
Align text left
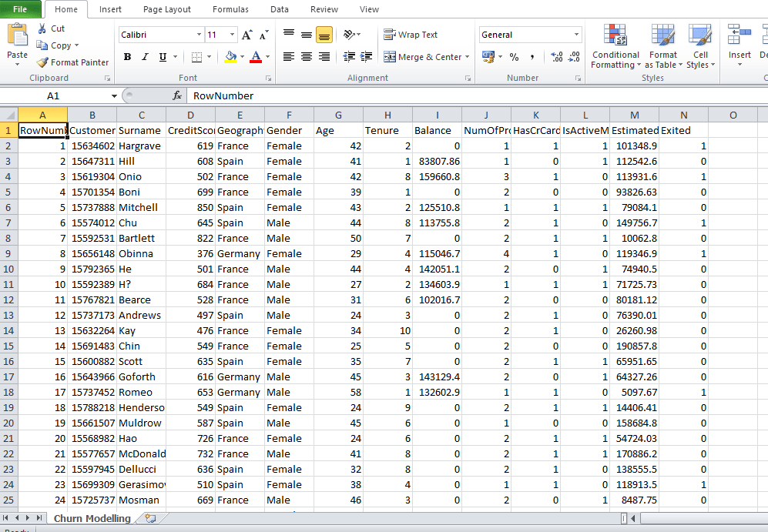click(x=289, y=57)
